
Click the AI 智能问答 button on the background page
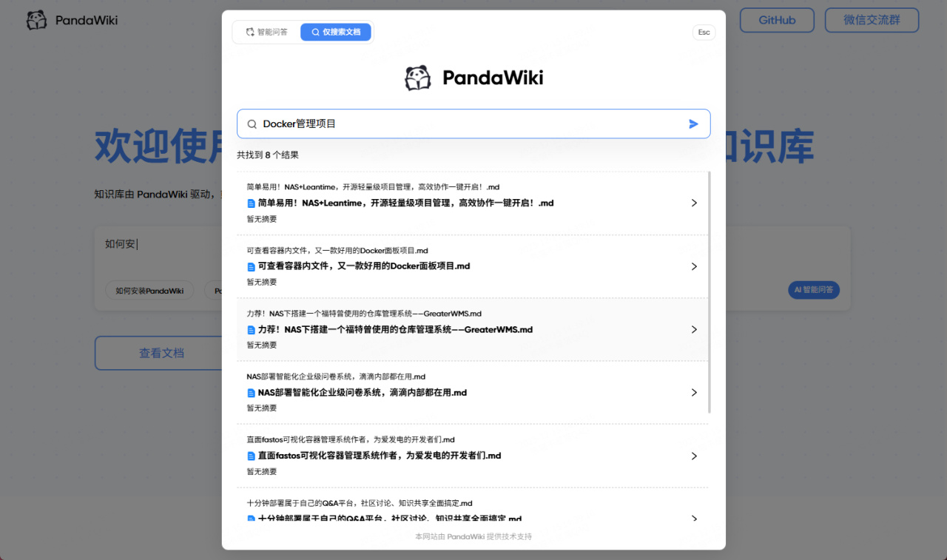[x=814, y=290]
